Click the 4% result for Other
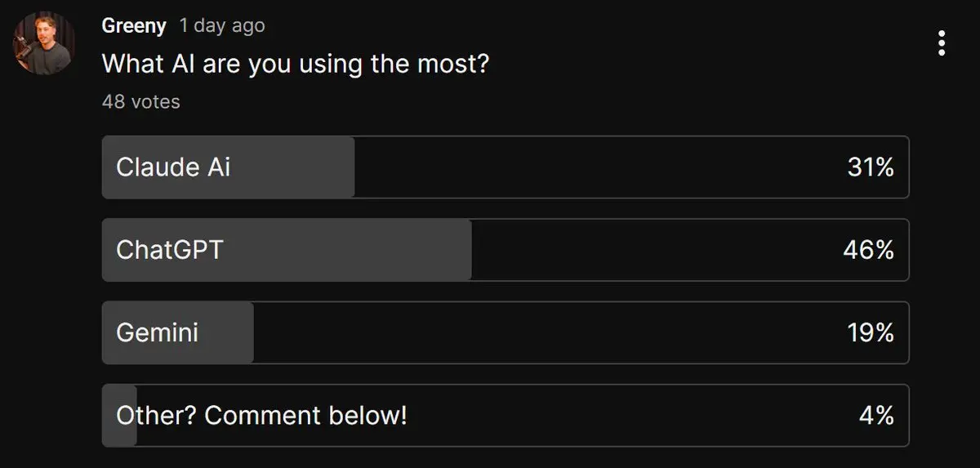Image resolution: width=980 pixels, height=468 pixels. pyautogui.click(x=877, y=415)
